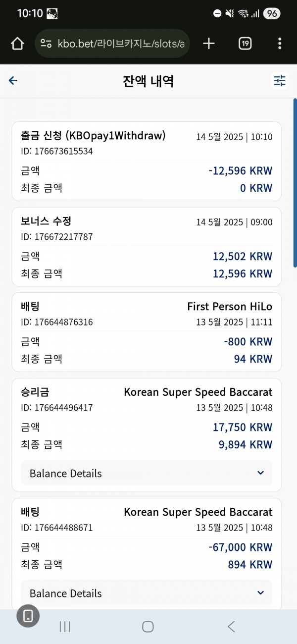Open the filter settings icon by the title
Image resolution: width=297 pixels, height=644 pixels.
280,80
